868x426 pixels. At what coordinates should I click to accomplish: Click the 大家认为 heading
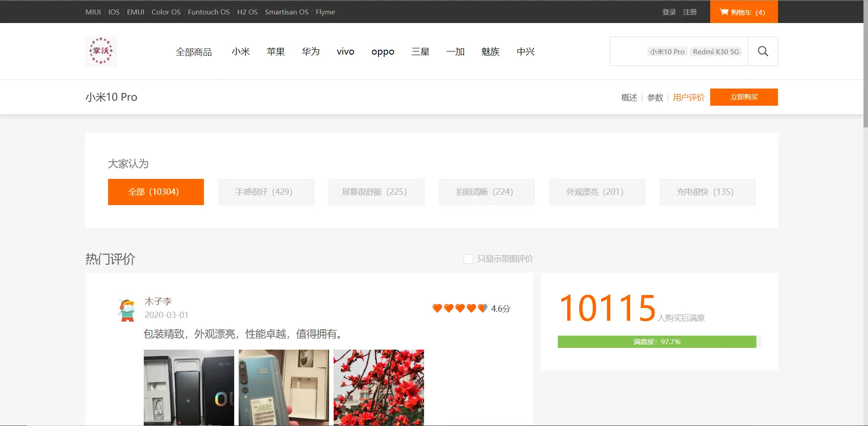click(x=128, y=164)
